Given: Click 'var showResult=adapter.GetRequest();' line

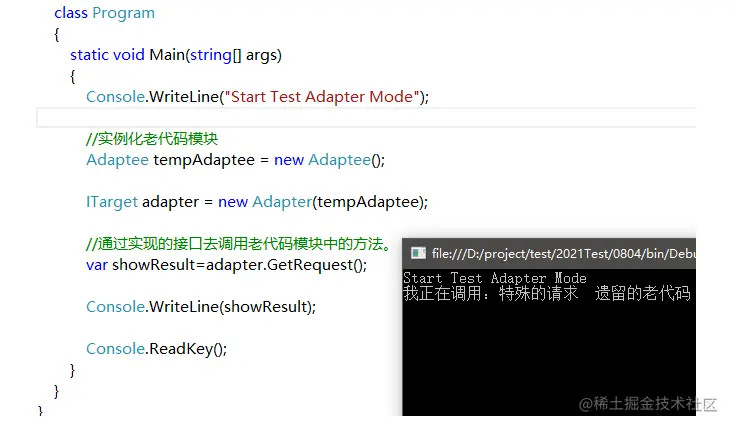Looking at the screenshot, I should tap(226, 265).
